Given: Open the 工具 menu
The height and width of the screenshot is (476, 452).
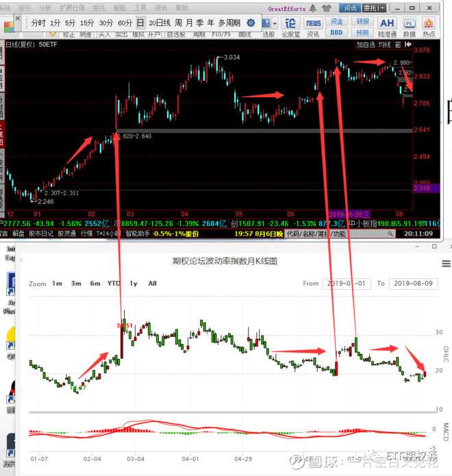Looking at the screenshot, I should tap(140, 8).
